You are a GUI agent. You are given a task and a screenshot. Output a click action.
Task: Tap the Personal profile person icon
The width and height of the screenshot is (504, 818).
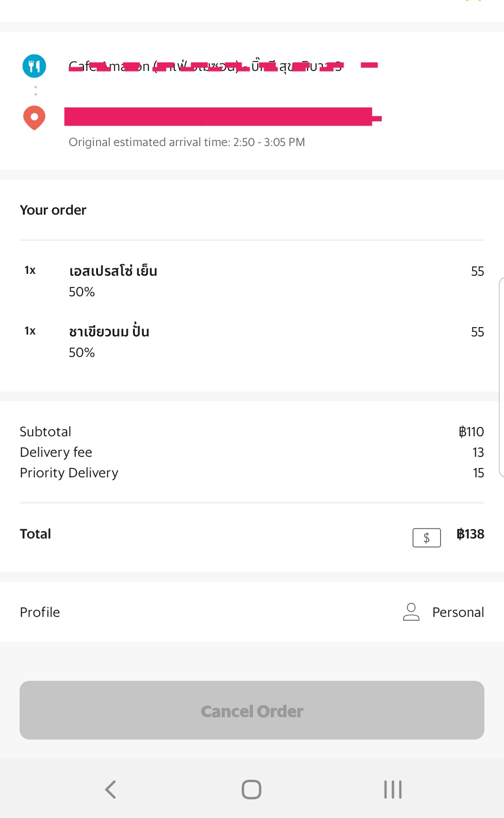(411, 612)
